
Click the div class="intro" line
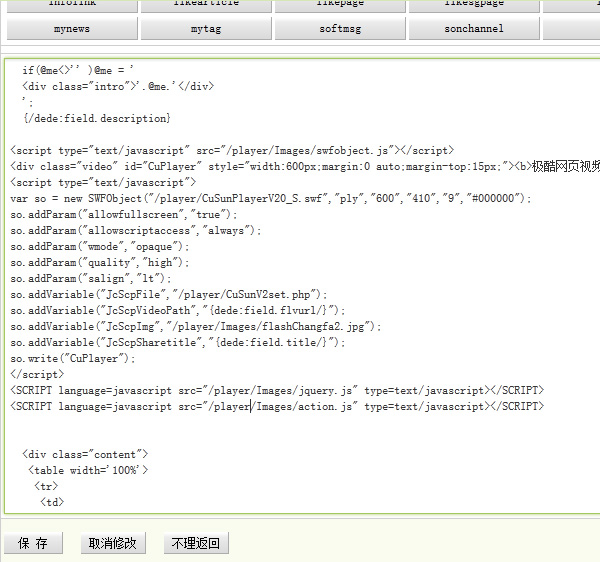(x=118, y=86)
